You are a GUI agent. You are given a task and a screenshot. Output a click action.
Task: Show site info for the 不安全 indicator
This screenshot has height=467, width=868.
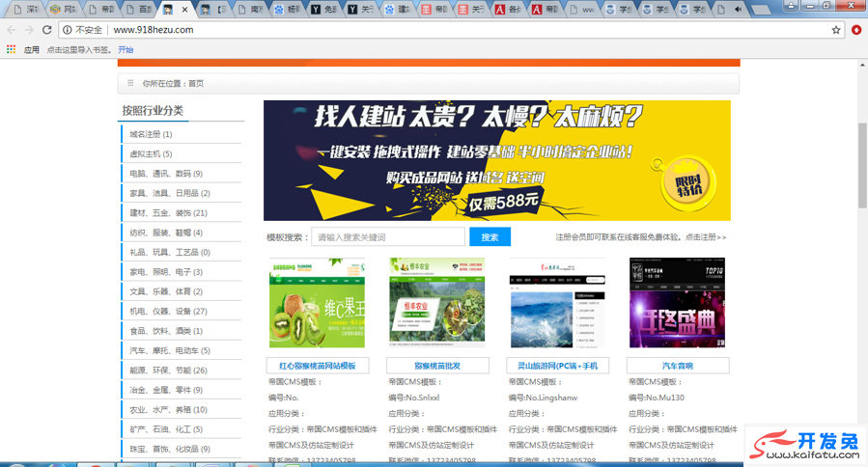click(x=82, y=30)
